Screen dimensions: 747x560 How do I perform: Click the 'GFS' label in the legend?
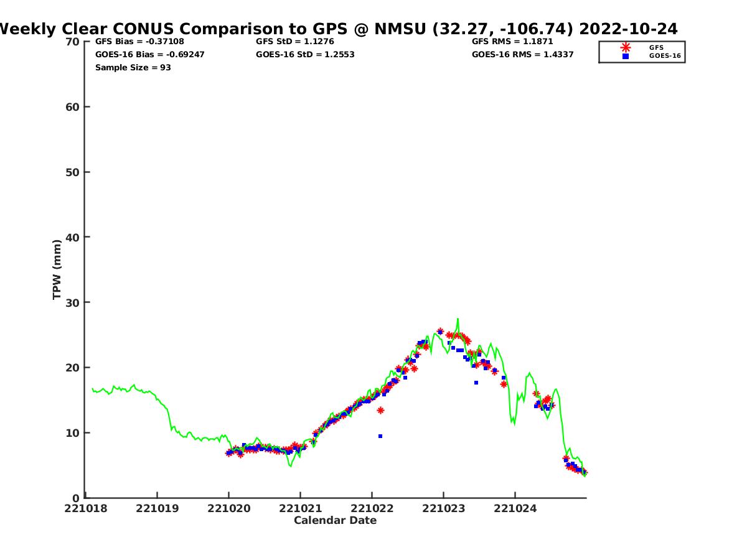[x=656, y=47]
